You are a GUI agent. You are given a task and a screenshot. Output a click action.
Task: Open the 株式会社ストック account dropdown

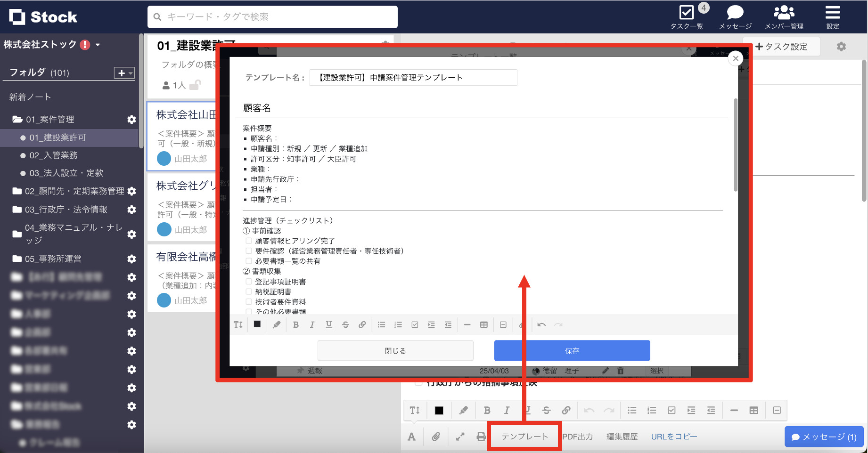(98, 44)
